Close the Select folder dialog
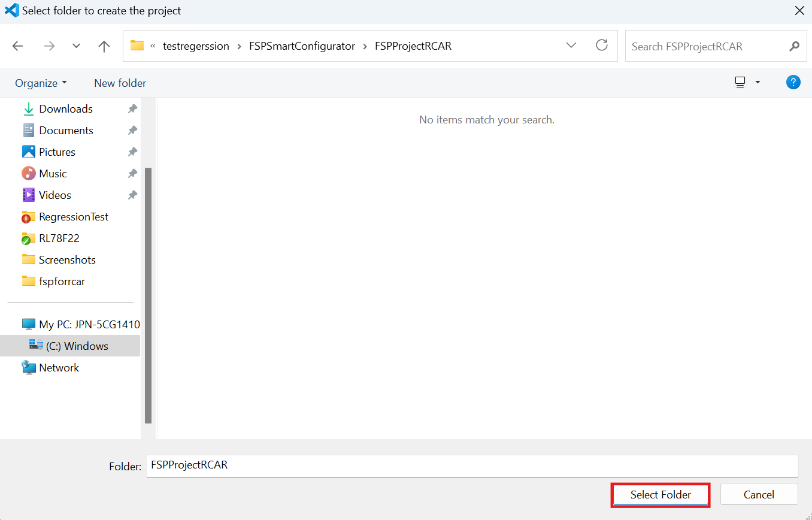This screenshot has height=520, width=812. pyautogui.click(x=799, y=11)
